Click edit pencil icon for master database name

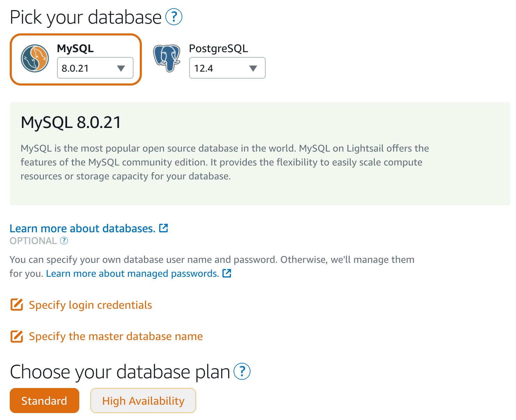[x=17, y=336]
